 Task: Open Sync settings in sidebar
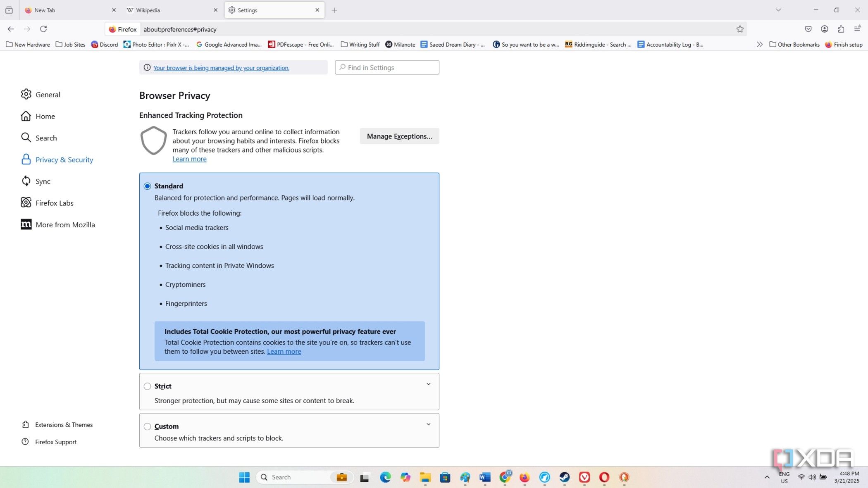tap(36, 181)
